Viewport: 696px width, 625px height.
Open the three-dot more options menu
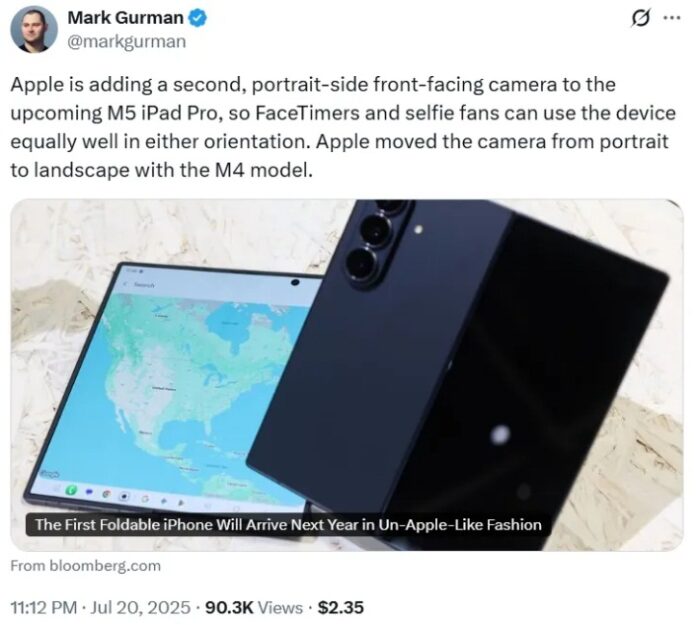[671, 18]
